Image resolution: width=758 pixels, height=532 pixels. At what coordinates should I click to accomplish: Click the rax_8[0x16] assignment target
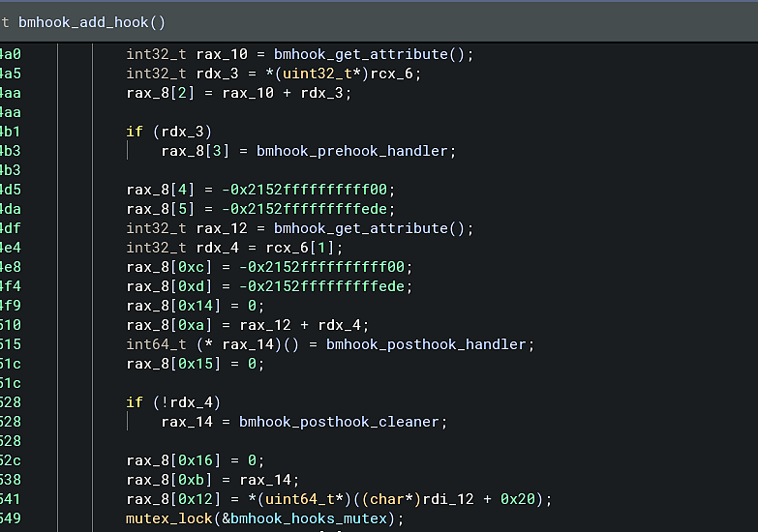[x=173, y=460]
